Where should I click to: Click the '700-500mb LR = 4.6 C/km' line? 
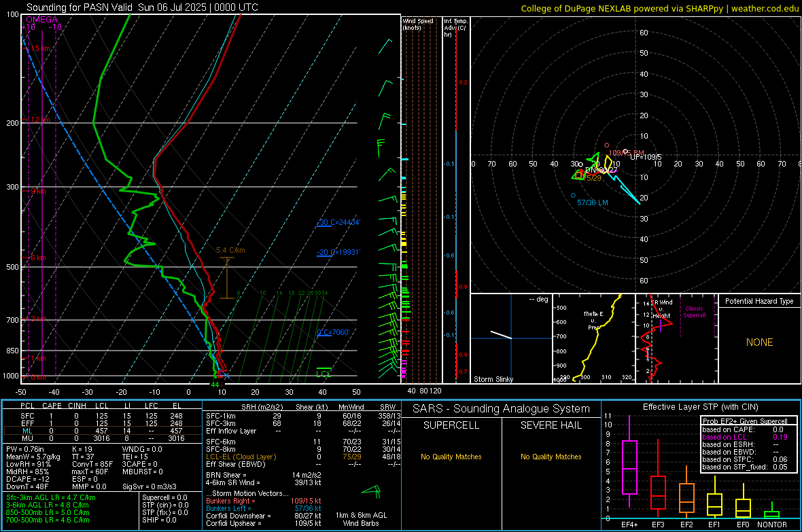[x=48, y=520]
